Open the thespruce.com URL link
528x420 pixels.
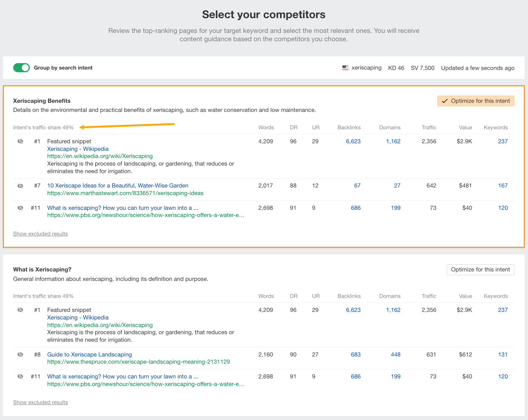138,362
